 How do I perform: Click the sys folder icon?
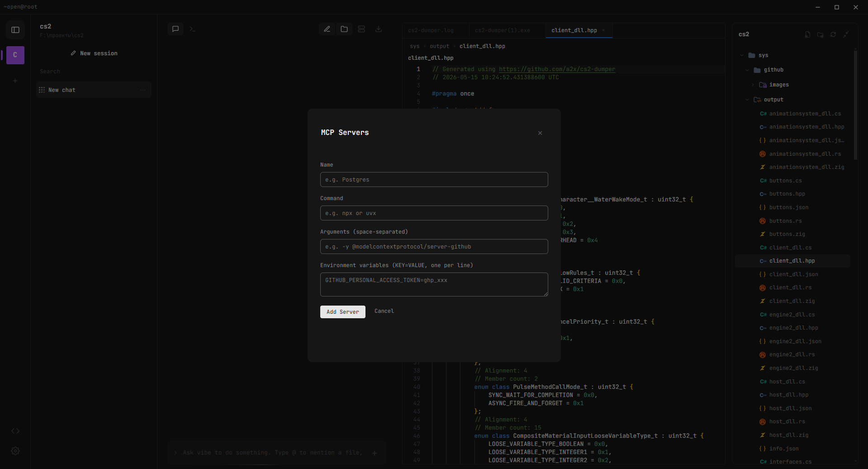(x=752, y=55)
